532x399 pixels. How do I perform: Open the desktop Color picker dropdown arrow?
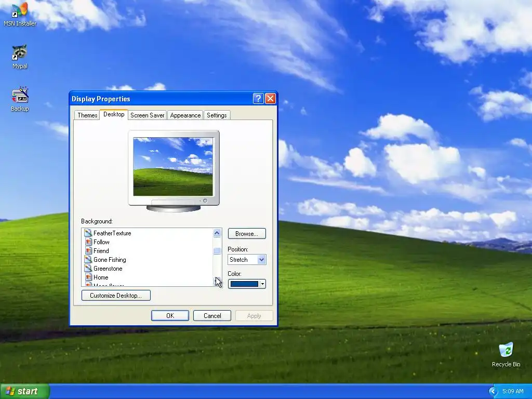click(x=262, y=284)
